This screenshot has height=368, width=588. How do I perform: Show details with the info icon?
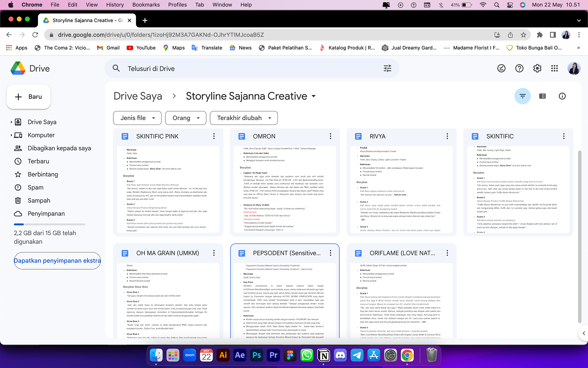pos(562,96)
